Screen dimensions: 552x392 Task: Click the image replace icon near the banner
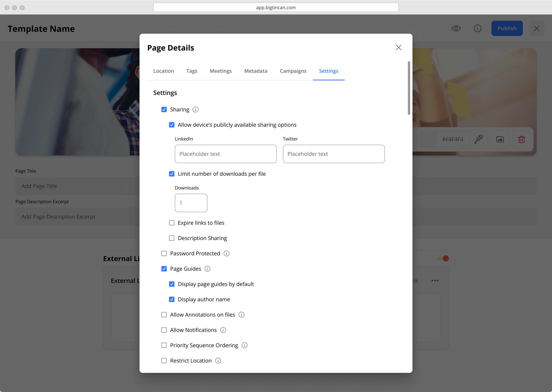(x=500, y=139)
